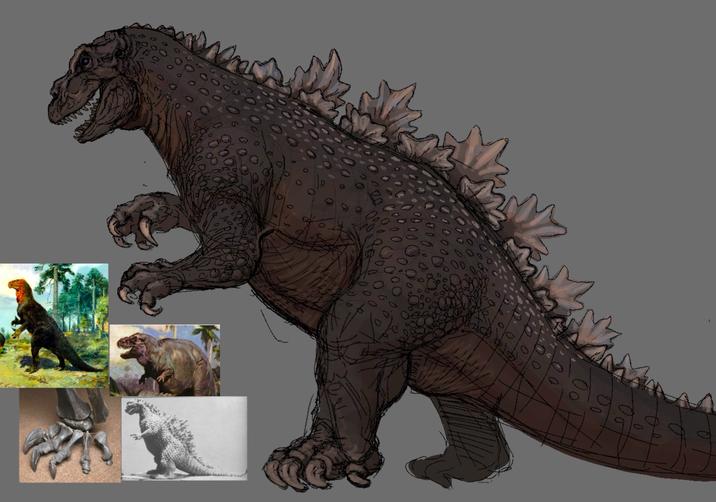Click the orange-headed dinosaur painting thumbnail

pyautogui.click(x=54, y=326)
